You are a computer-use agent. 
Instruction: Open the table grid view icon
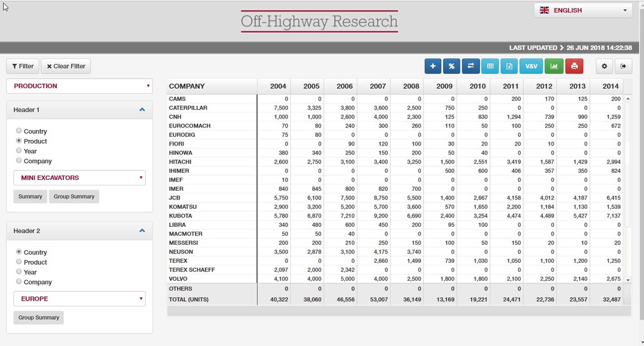point(490,66)
